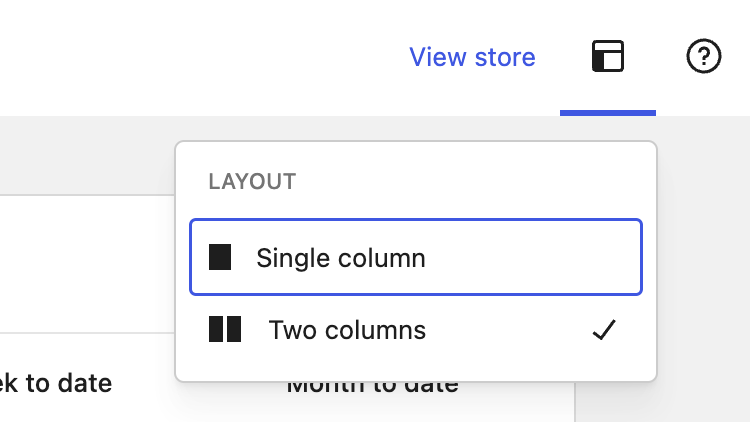Open the help question mark icon
This screenshot has height=422, width=750.
pyautogui.click(x=704, y=56)
